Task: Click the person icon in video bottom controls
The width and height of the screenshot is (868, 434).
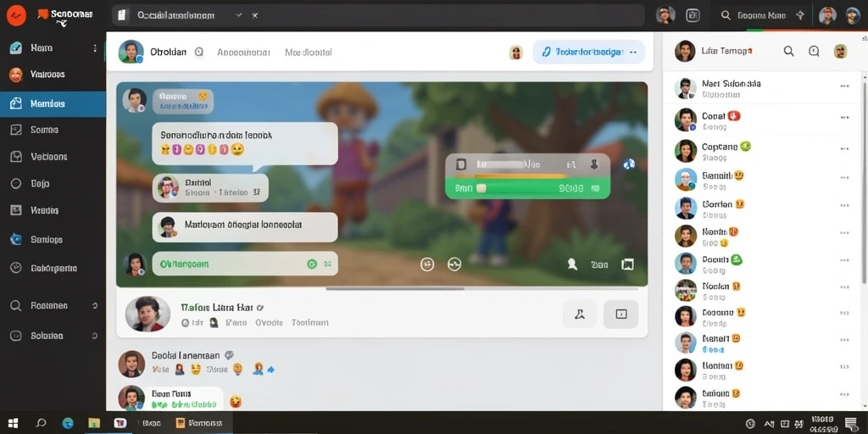Action: pos(572,264)
